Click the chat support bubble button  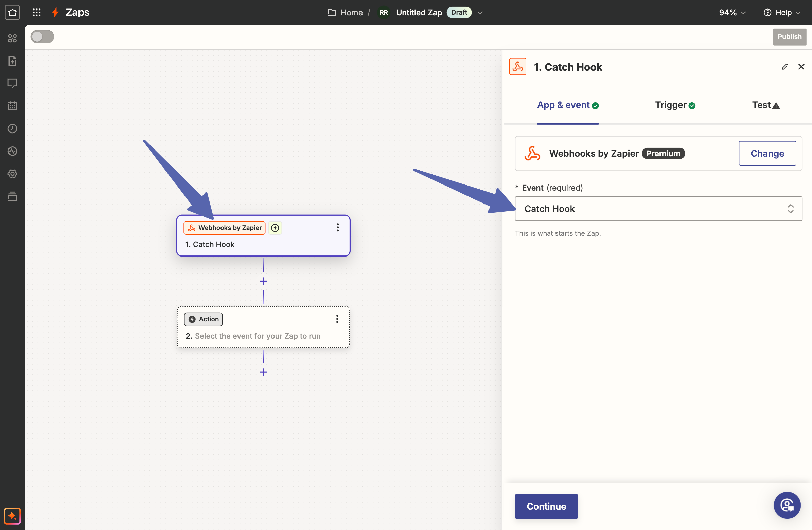click(x=787, y=505)
